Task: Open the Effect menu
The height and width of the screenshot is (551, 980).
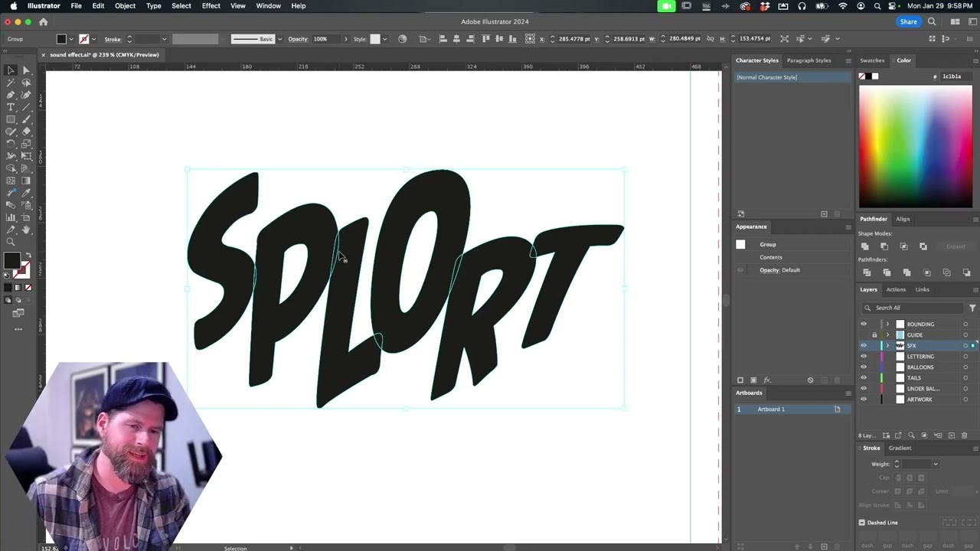Action: click(211, 6)
